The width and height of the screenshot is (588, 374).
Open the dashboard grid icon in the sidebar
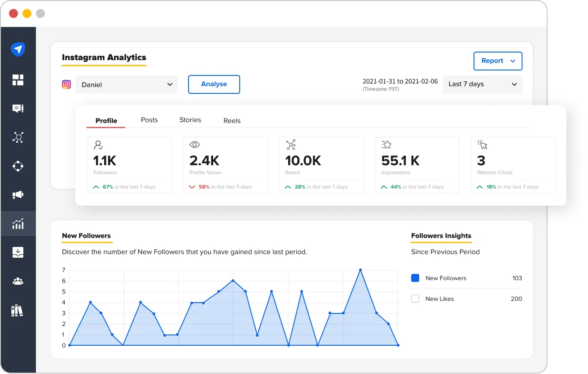tap(18, 79)
